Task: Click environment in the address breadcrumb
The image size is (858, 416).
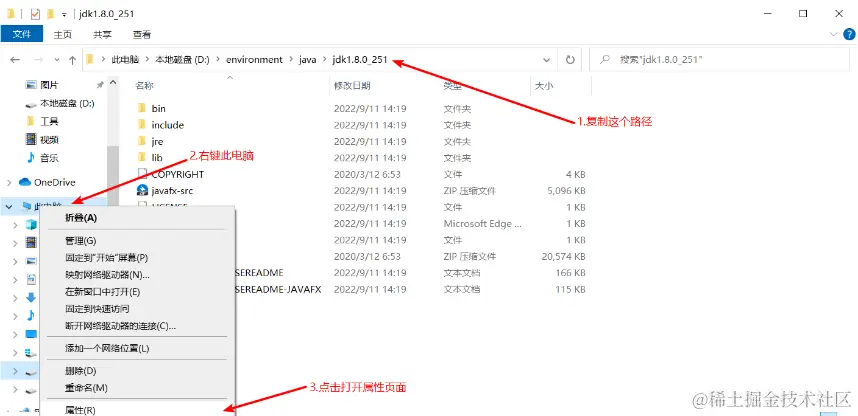Action: point(254,60)
